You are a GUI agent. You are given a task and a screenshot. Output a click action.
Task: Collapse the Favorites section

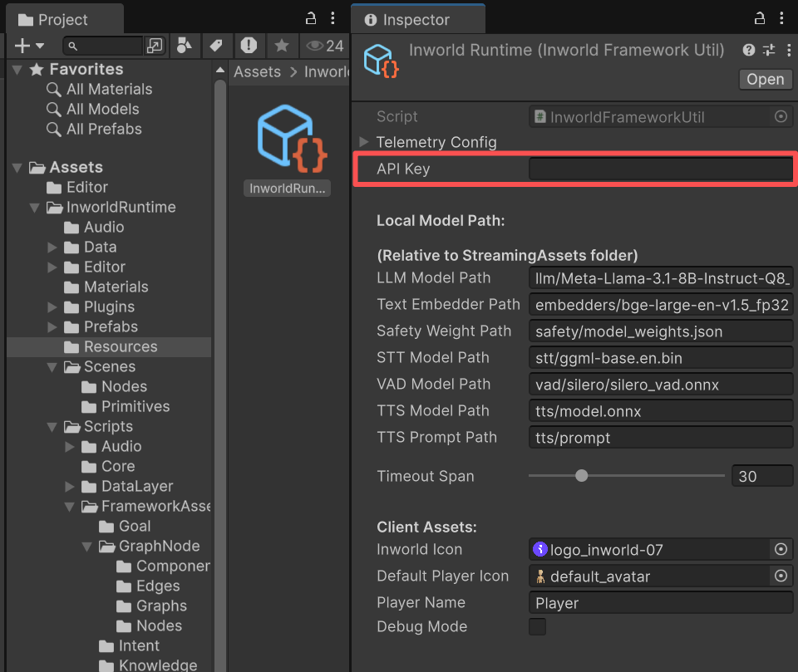tap(17, 70)
